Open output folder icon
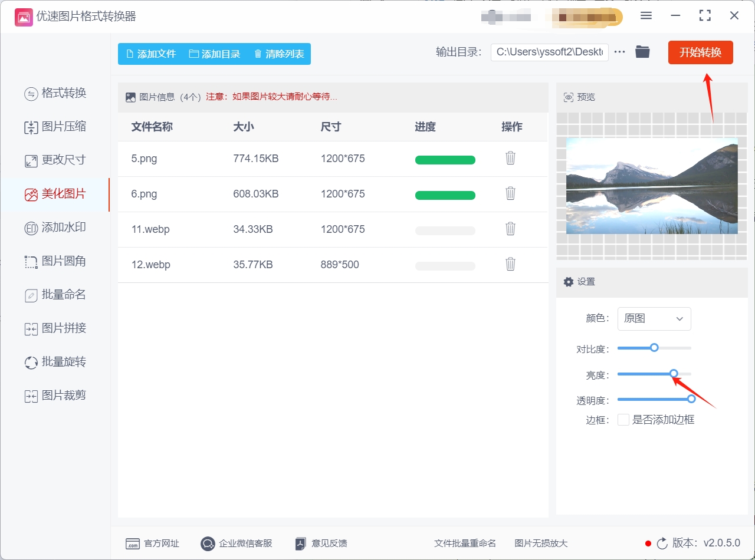Screen dimensions: 755x560 click(x=642, y=52)
